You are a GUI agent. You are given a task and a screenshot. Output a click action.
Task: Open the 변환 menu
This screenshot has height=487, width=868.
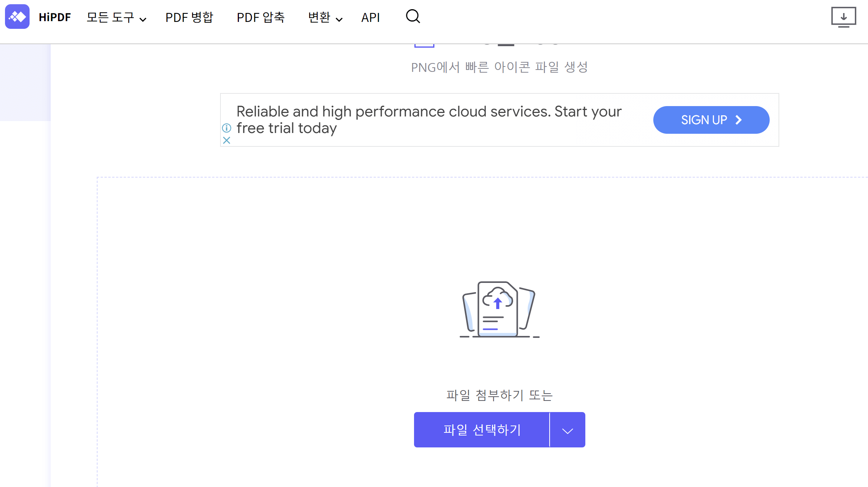click(319, 17)
